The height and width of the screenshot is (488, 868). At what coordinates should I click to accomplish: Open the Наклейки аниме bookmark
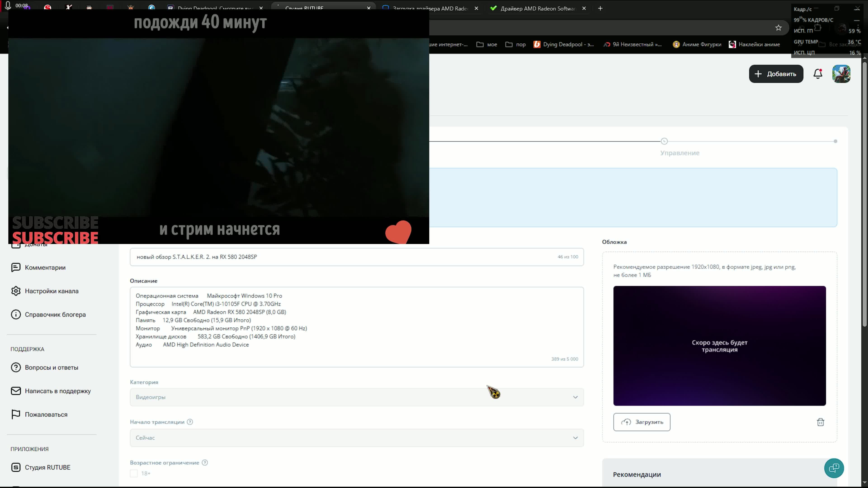coord(754,45)
